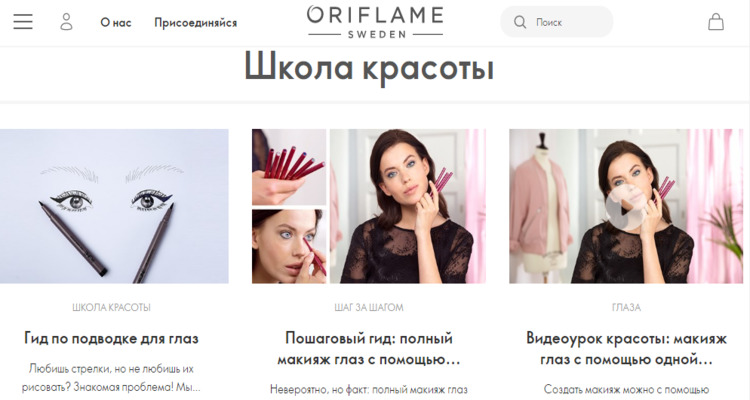The width and height of the screenshot is (750, 400).
Task: Click the user account profile icon
Action: (x=66, y=22)
